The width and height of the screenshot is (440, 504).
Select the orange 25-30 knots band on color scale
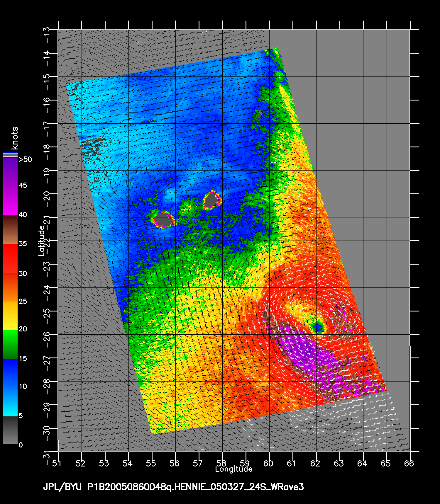[10, 287]
